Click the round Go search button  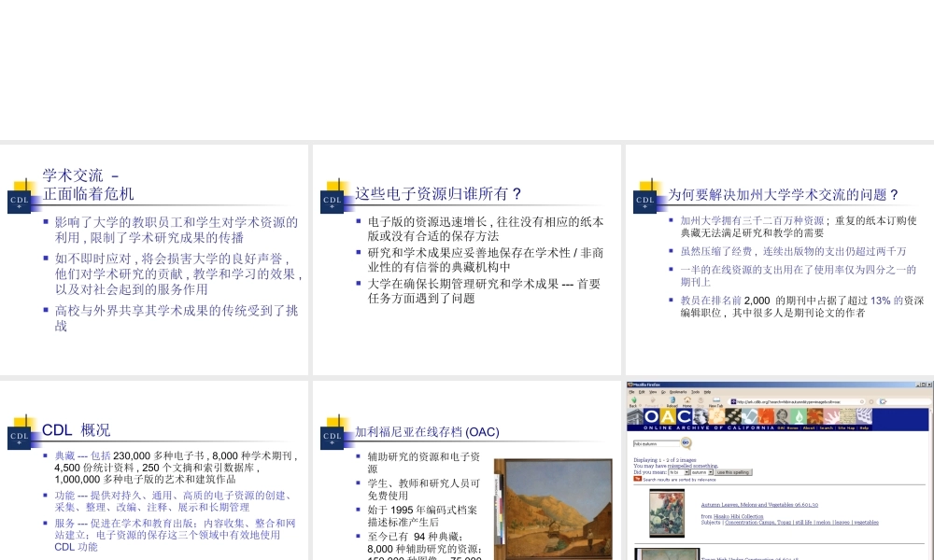686,443
